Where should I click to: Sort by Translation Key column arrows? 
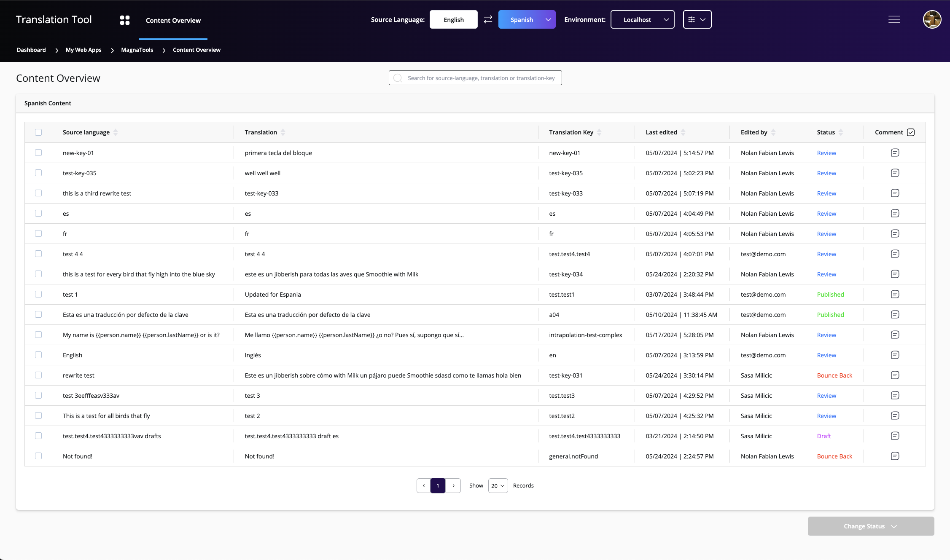(599, 132)
